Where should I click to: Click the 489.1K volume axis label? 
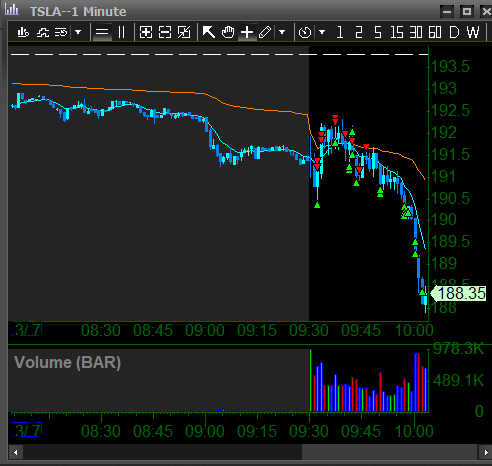tap(458, 380)
